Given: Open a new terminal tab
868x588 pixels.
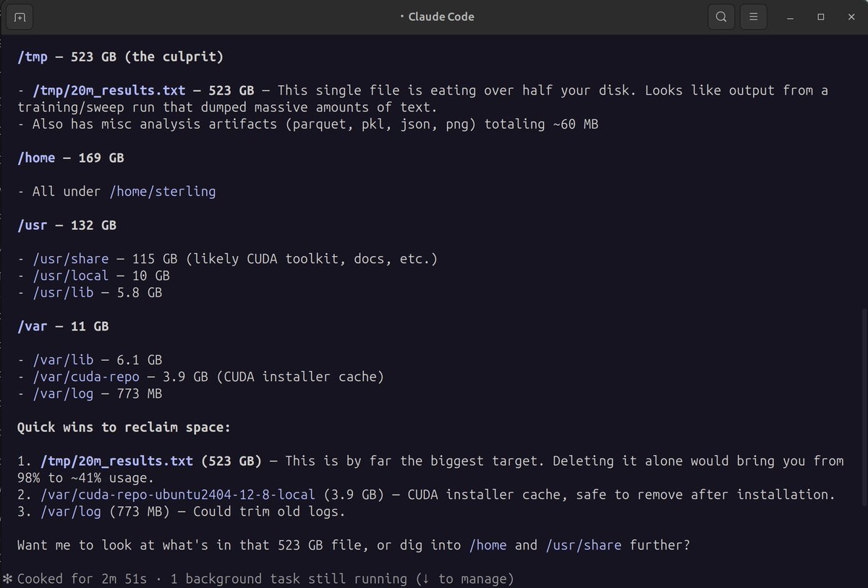Looking at the screenshot, I should (x=20, y=17).
